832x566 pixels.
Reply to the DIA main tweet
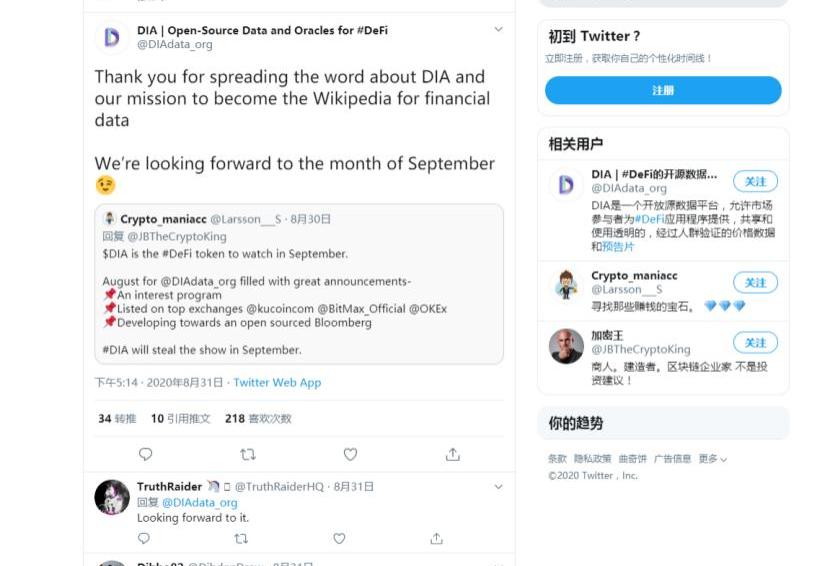[146, 454]
